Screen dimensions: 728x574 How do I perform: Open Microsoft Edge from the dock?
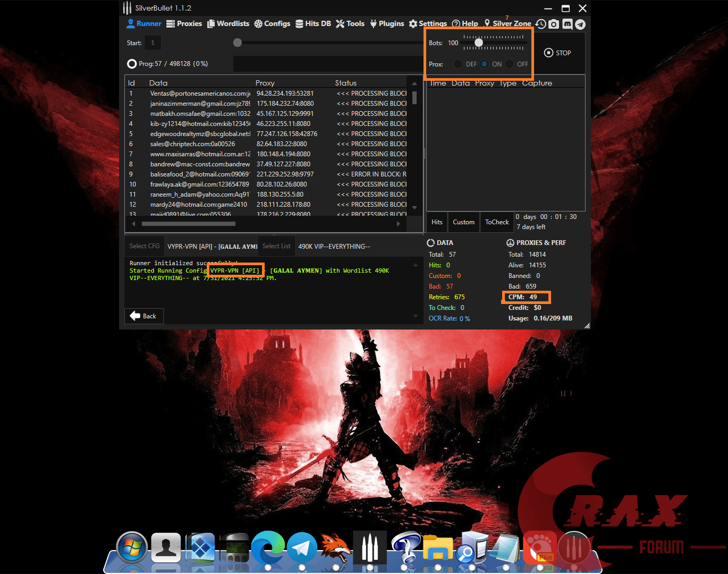(268, 548)
